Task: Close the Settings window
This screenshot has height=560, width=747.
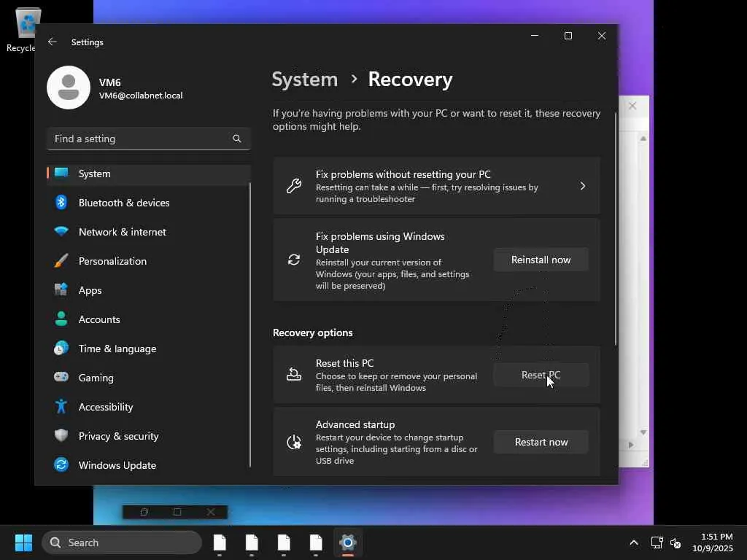Action: [602, 36]
